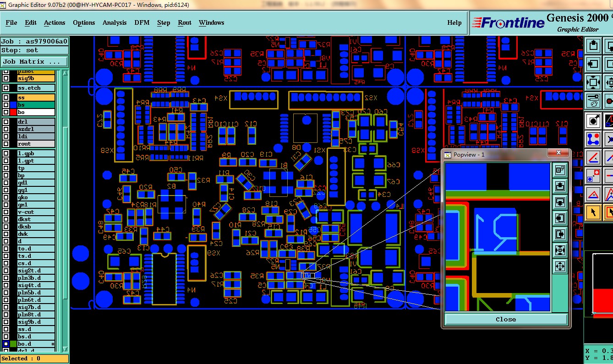This screenshot has width=613, height=364.
Task: Click Close button in Popview window
Action: [506, 319]
